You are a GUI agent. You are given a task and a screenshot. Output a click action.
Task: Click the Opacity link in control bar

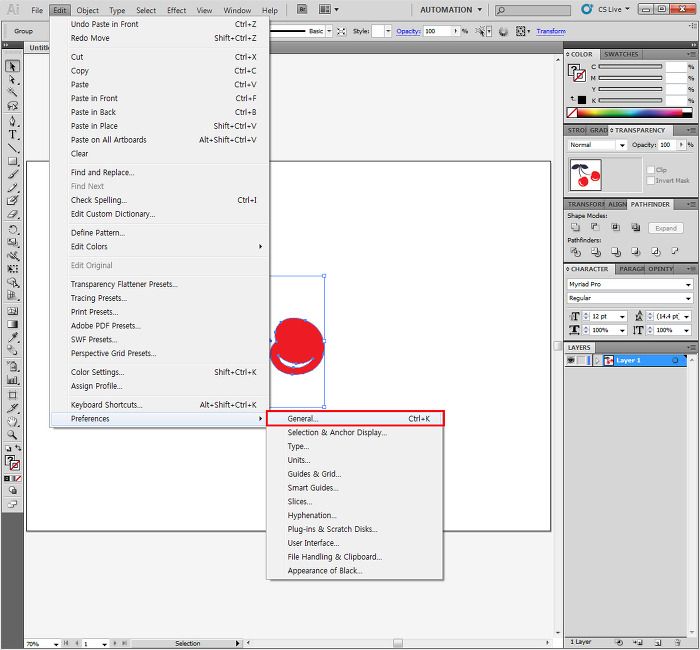[408, 31]
